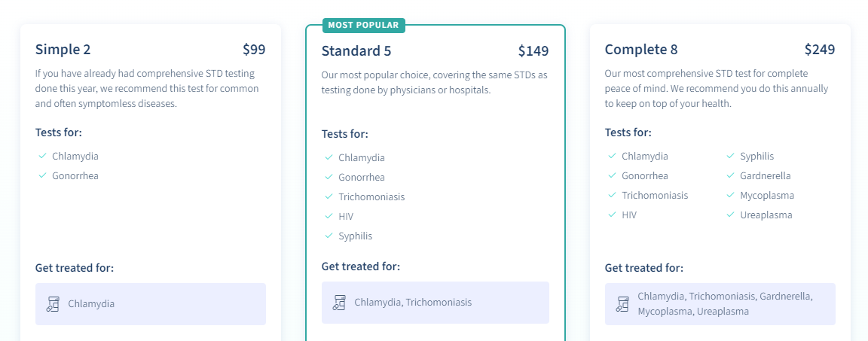Click the Chlamydia treatment box in Simple 2
The image size is (868, 341).
click(151, 304)
